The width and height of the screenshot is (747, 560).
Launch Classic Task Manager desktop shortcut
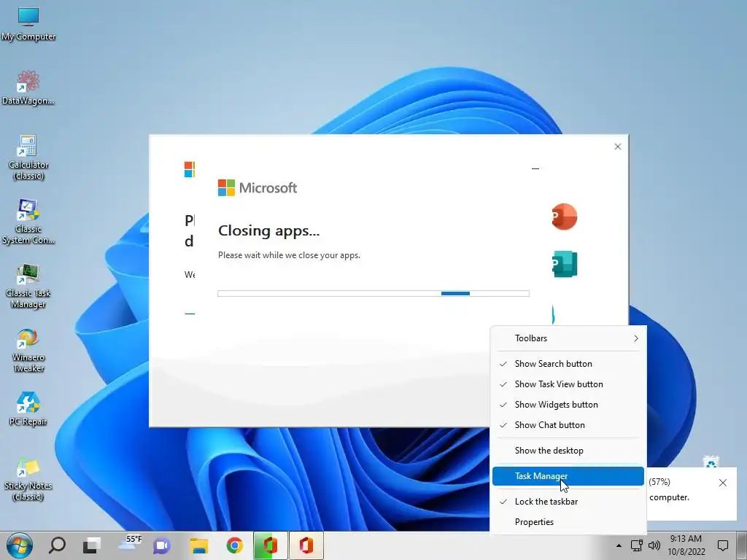pos(28,286)
